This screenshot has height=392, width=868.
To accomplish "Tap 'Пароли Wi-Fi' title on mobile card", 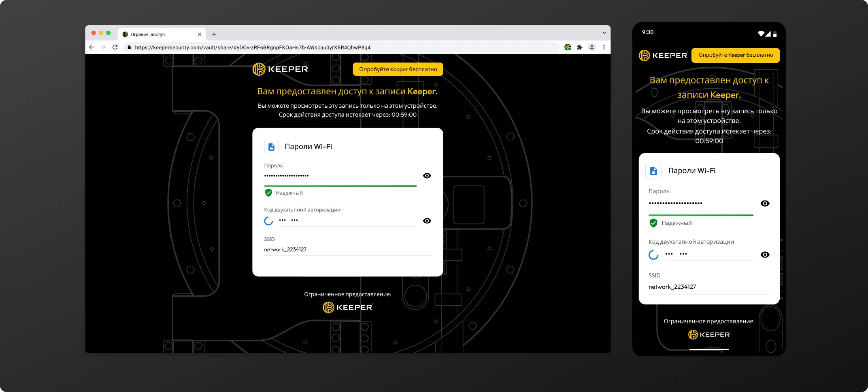I will (692, 170).
